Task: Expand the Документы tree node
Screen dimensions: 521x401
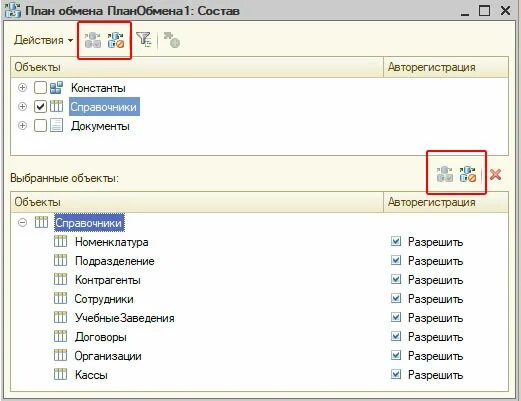Action: coord(22,126)
